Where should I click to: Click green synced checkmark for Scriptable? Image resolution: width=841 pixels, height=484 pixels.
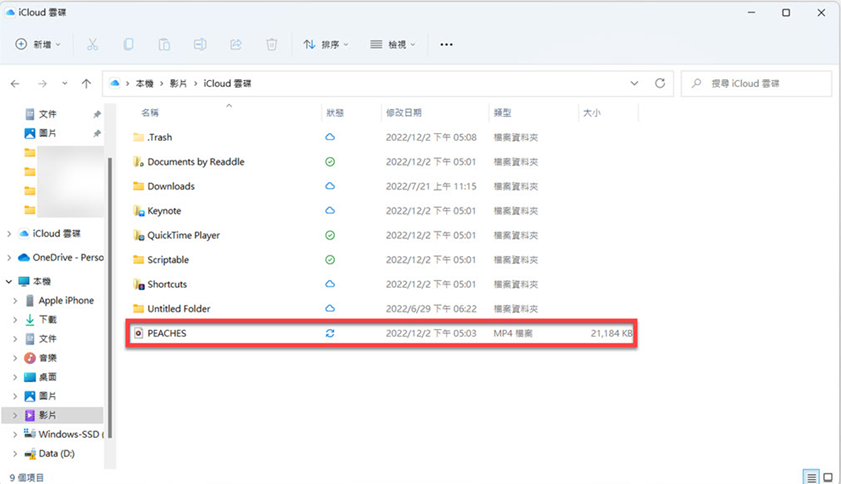coord(330,260)
